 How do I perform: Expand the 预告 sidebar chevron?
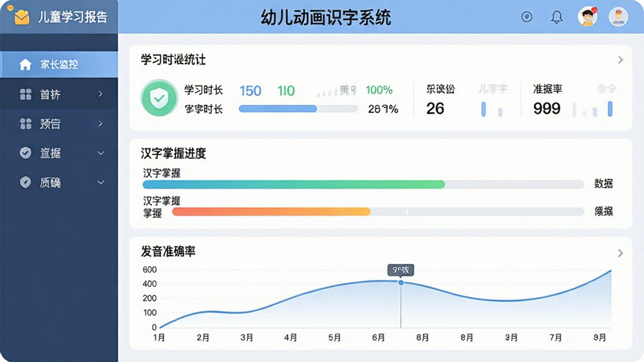101,124
